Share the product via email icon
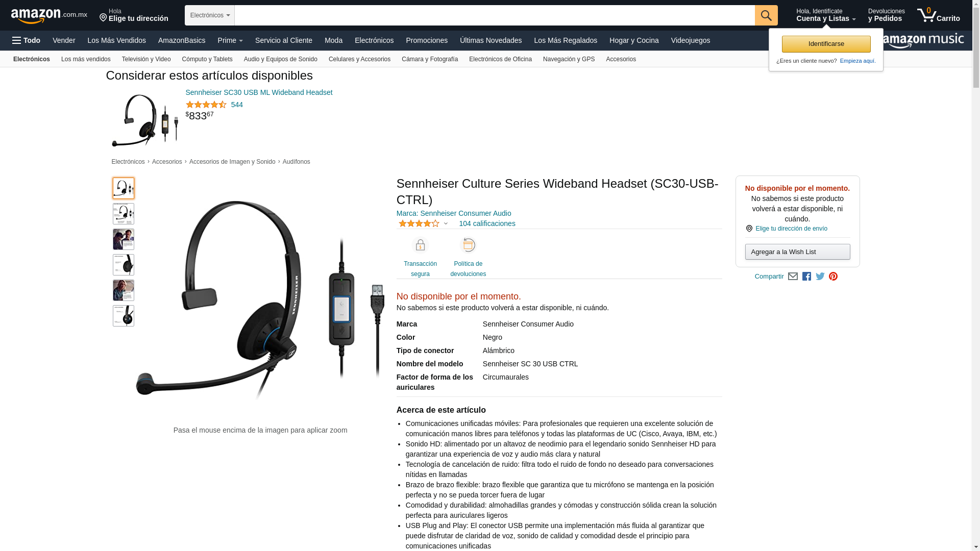This screenshot has height=551, width=980. 793,277
